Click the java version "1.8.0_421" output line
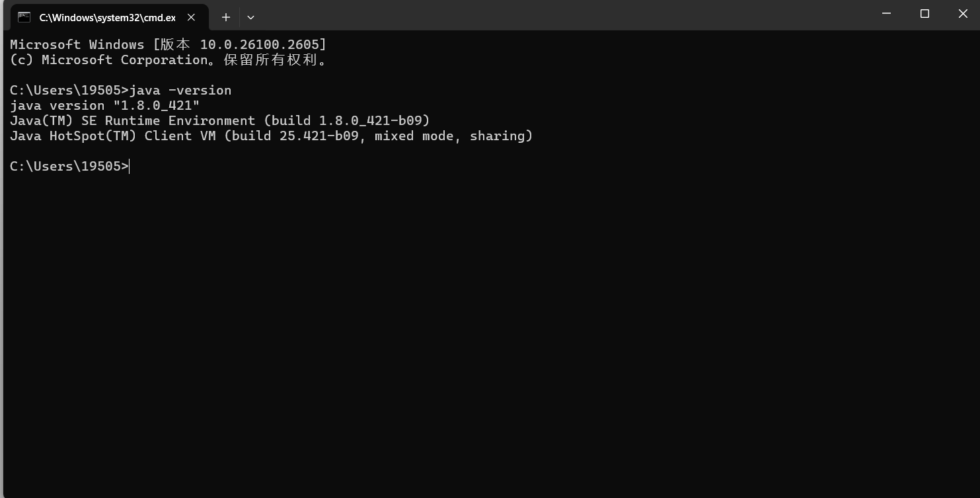Screen dimensions: 980x498 tap(104, 105)
